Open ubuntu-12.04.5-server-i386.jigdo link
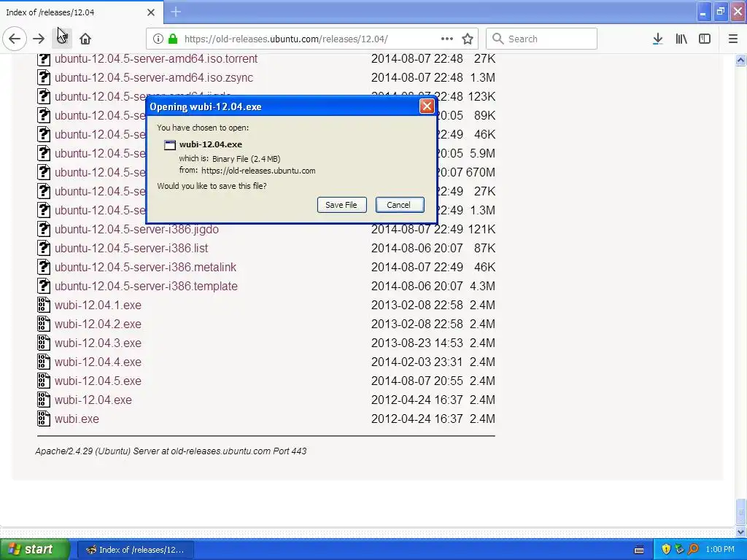 (136, 229)
